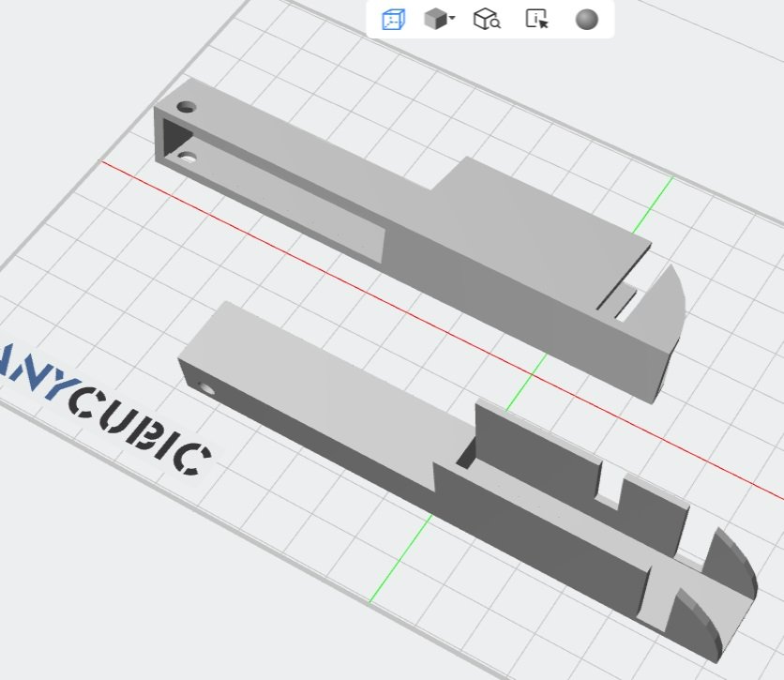Viewport: 784px width, 680px height.
Task: Activate the info pointer selection icon
Action: (536, 20)
